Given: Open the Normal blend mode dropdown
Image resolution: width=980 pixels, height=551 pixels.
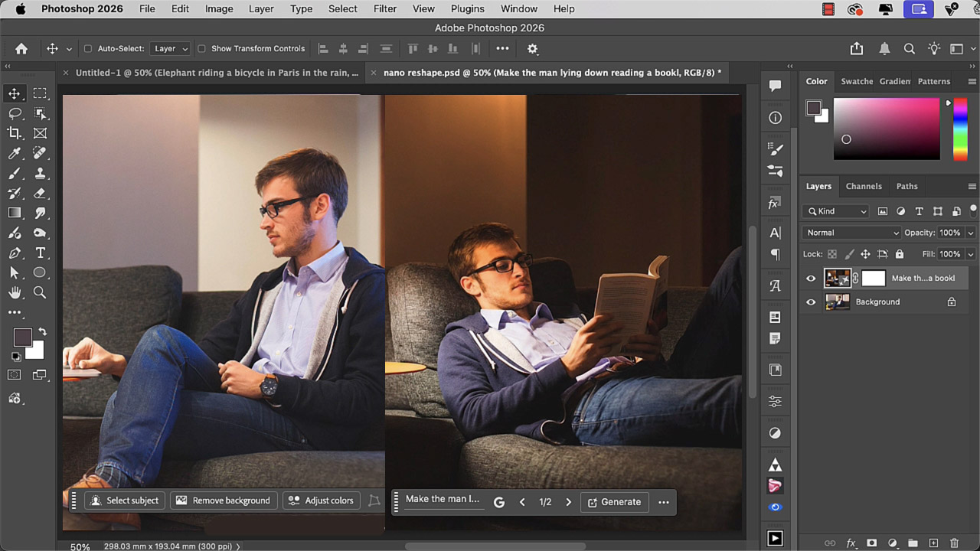Looking at the screenshot, I should pos(851,233).
